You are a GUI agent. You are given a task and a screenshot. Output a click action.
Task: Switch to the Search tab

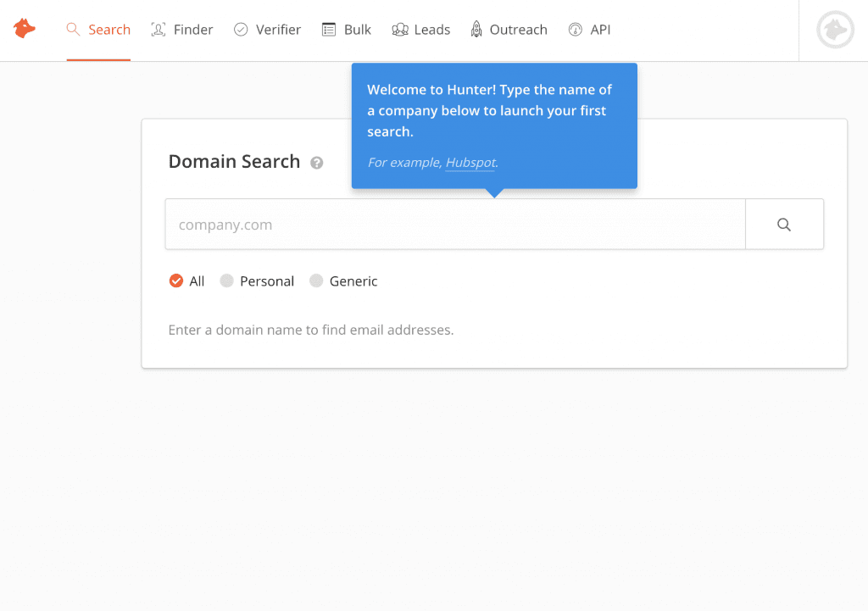point(98,29)
